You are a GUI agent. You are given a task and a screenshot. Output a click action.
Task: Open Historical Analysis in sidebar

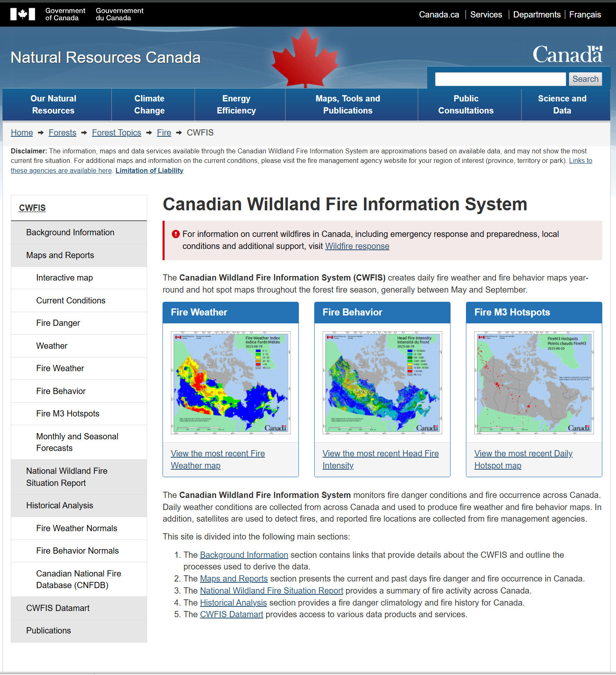[x=79, y=505]
